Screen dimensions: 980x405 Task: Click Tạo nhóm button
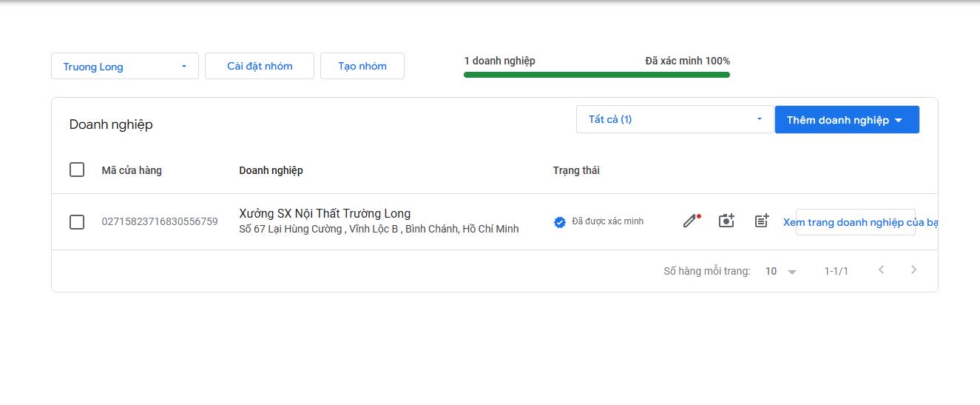362,66
